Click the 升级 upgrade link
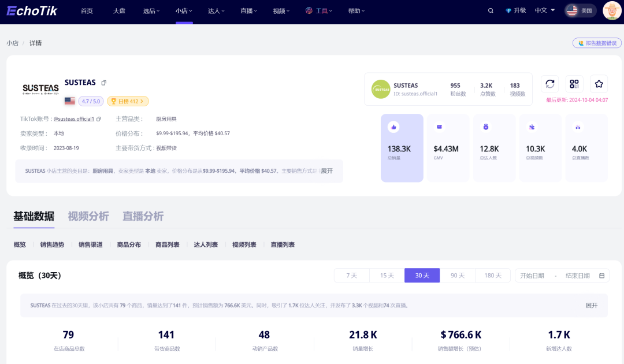 click(x=519, y=10)
